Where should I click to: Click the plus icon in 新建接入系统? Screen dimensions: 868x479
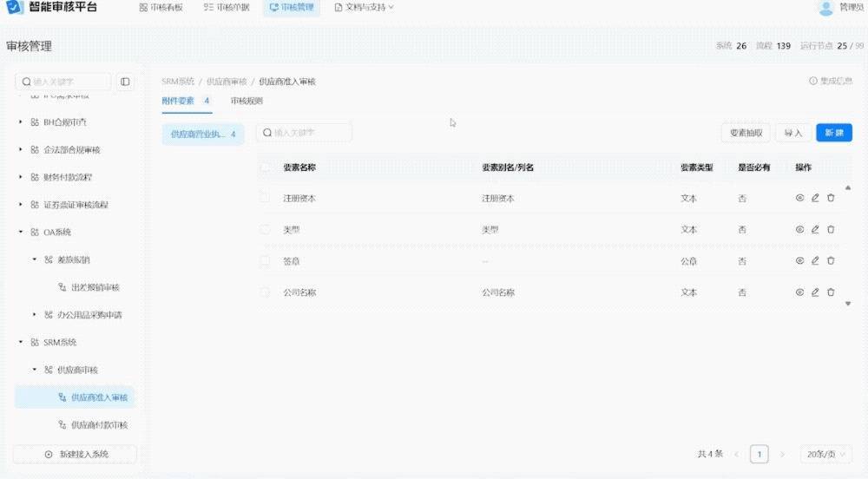click(49, 454)
